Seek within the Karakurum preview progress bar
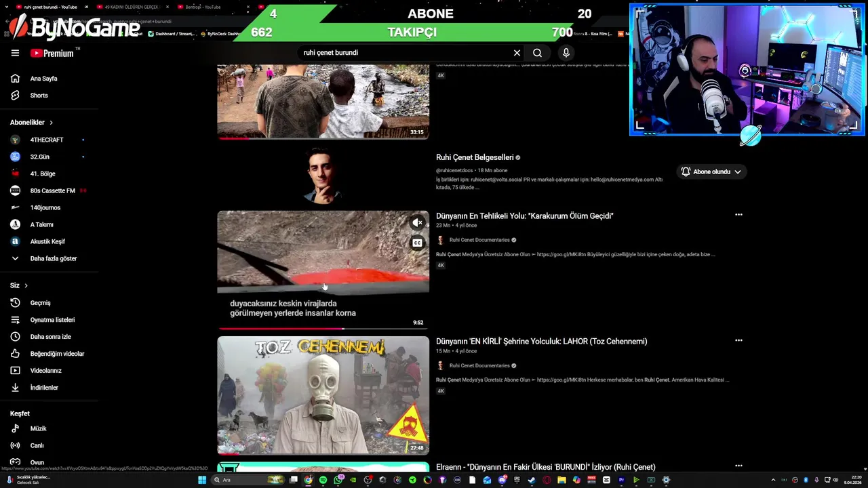 point(323,329)
